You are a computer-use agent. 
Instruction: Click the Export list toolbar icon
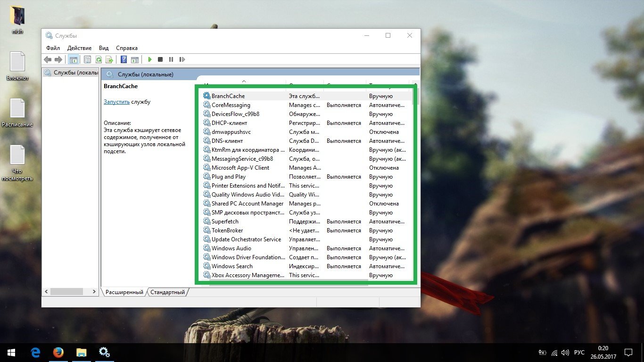coord(109,59)
